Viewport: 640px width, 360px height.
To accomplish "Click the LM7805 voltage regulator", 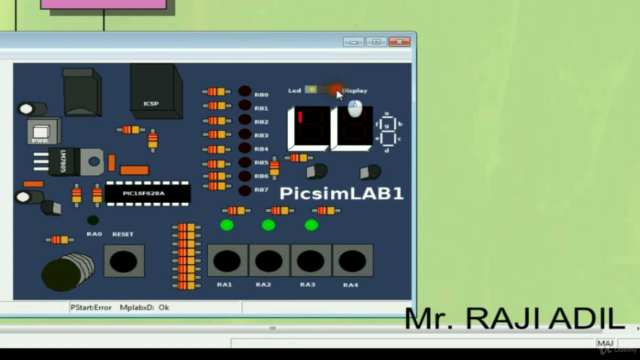I will 69,162.
